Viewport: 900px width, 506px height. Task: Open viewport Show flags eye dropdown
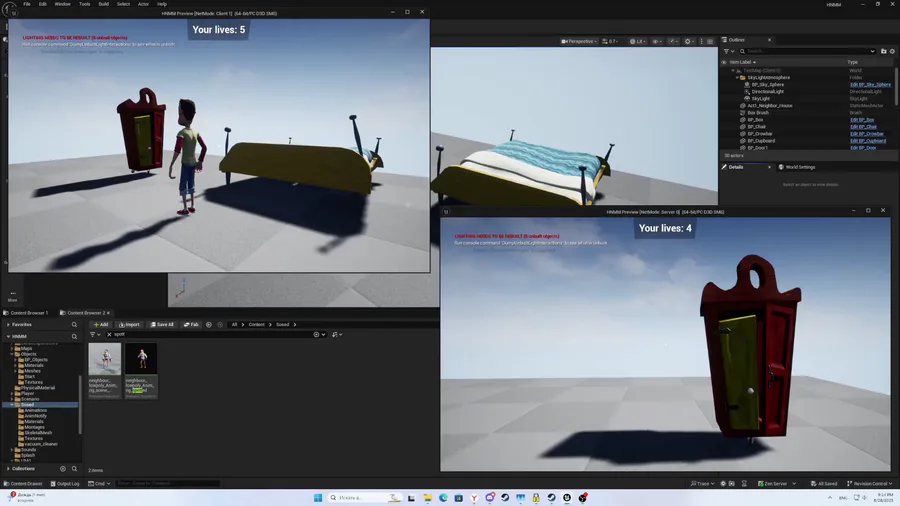pos(657,41)
